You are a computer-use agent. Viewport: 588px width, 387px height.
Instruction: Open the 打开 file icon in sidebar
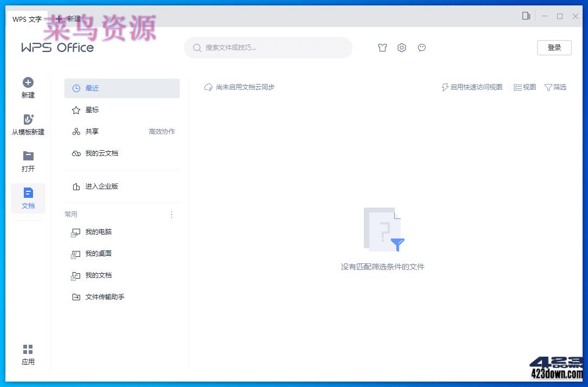click(28, 157)
